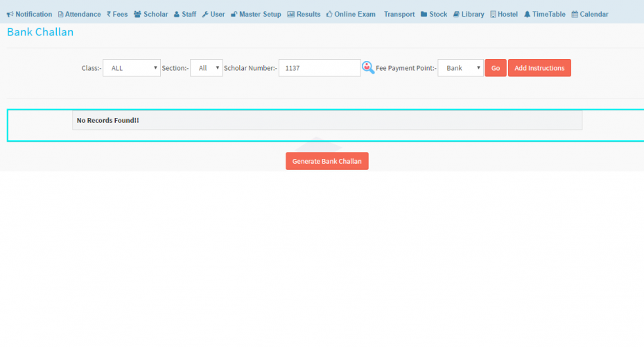Expand the Class dropdown showing ALL

[x=132, y=68]
